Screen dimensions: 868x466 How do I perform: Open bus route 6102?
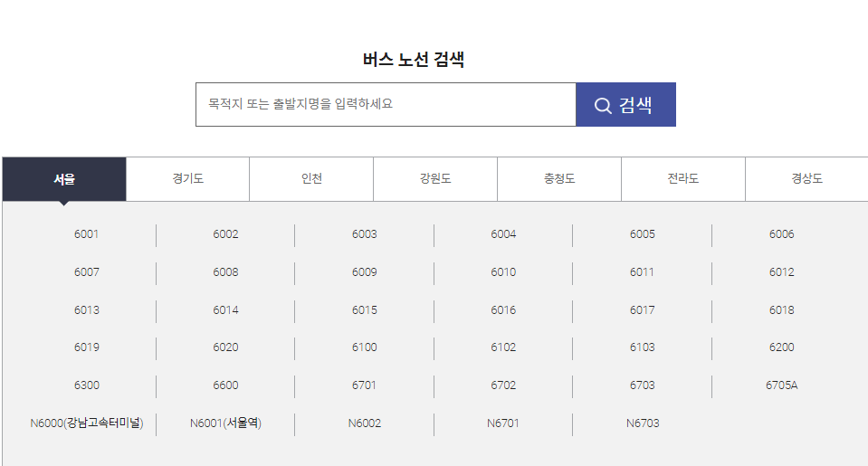503,347
